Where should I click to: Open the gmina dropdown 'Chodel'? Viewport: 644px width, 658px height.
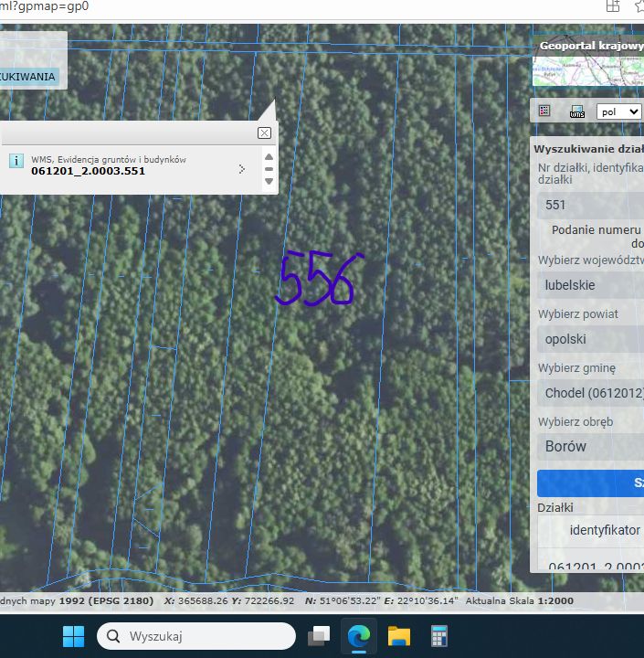coord(590,393)
